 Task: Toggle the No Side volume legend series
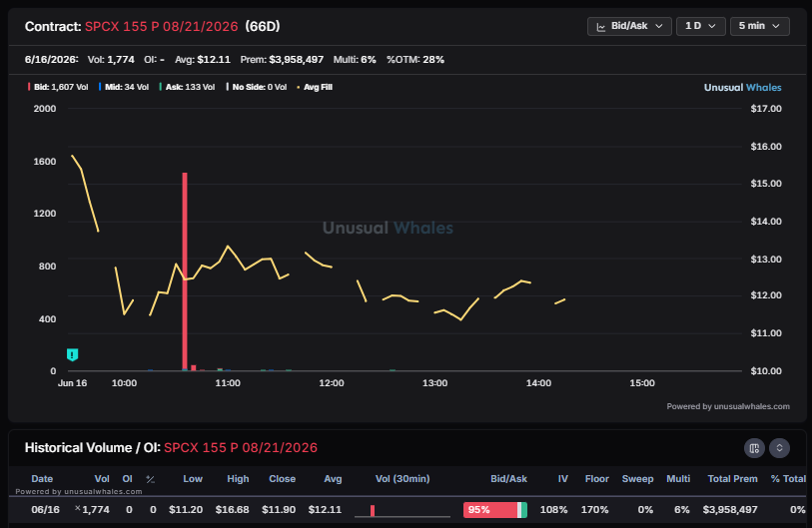[257, 87]
